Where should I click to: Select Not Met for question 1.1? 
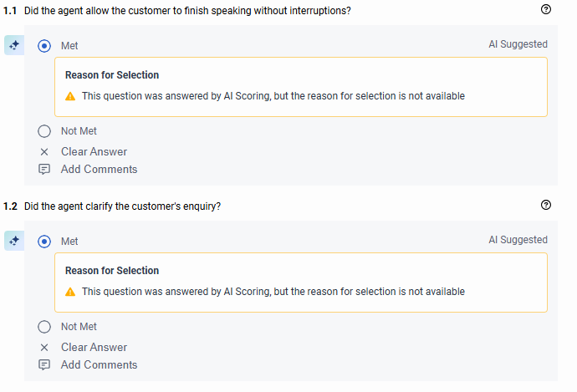[x=45, y=131]
